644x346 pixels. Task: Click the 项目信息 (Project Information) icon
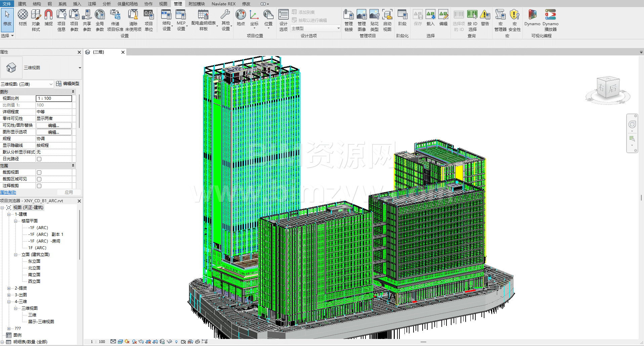(61, 19)
